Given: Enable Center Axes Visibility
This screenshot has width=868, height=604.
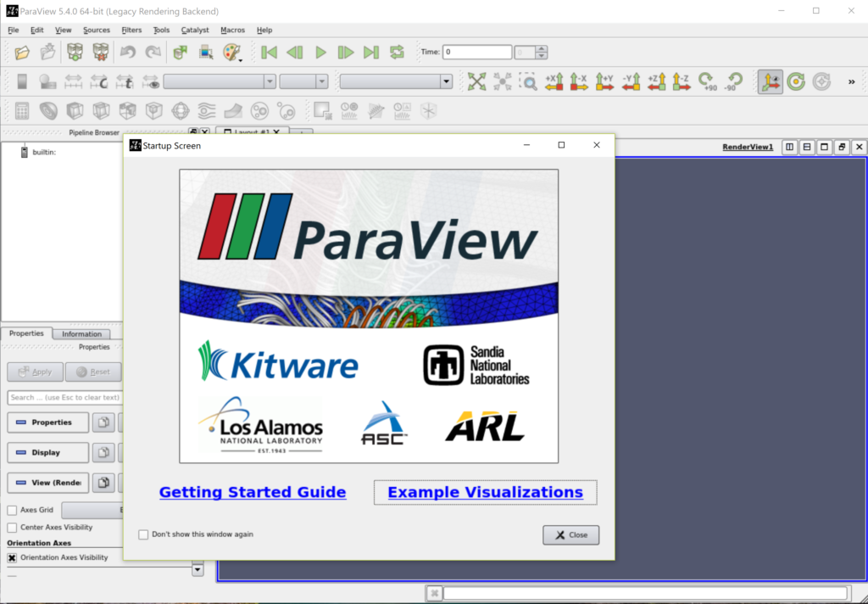Looking at the screenshot, I should point(12,527).
